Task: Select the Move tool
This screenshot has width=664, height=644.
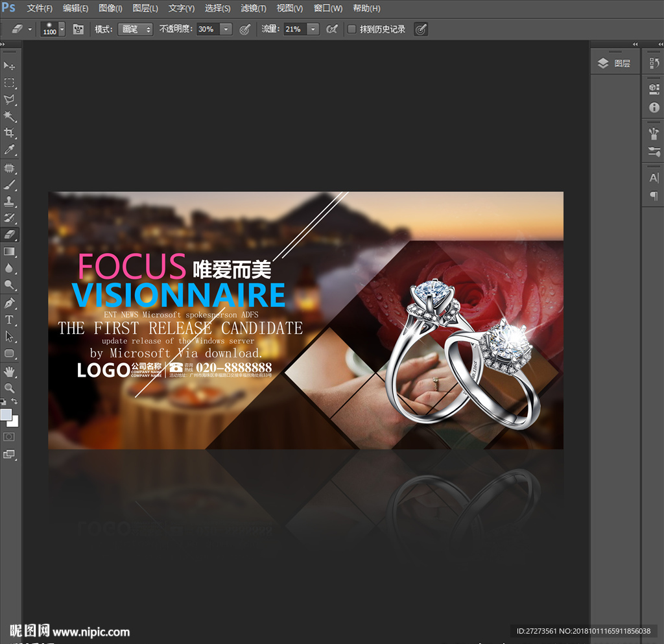Action: point(9,66)
